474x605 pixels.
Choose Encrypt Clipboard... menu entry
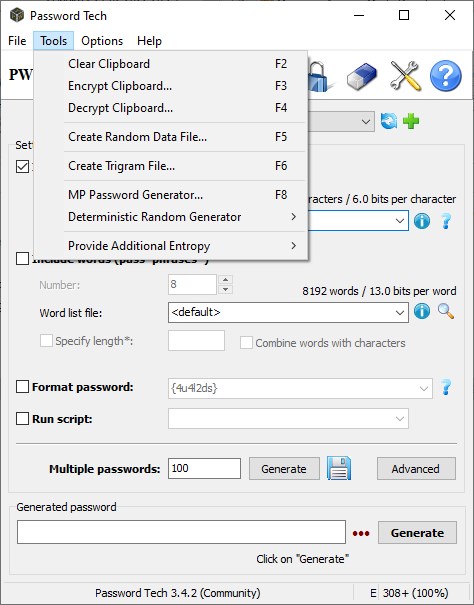pyautogui.click(x=171, y=86)
